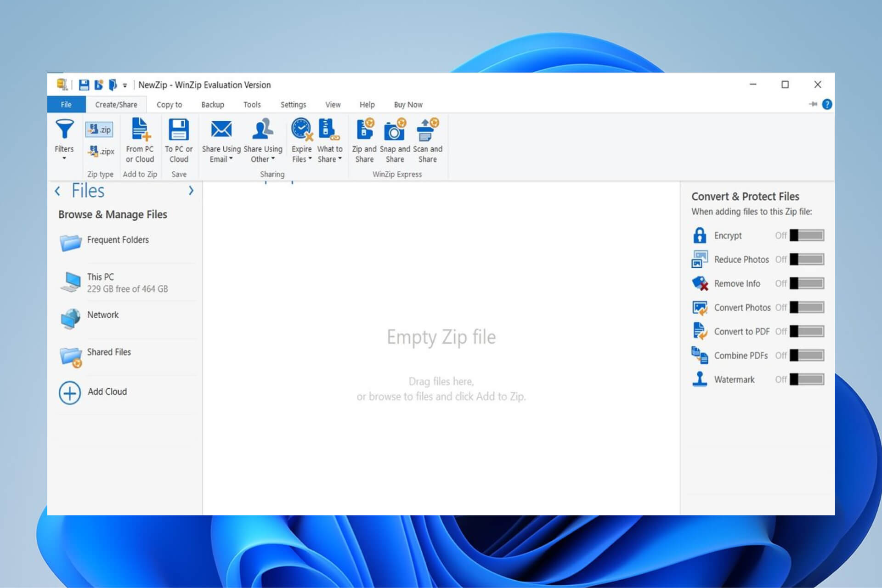
Task: Click the Save icon in quick access toolbar
Action: [x=84, y=85]
